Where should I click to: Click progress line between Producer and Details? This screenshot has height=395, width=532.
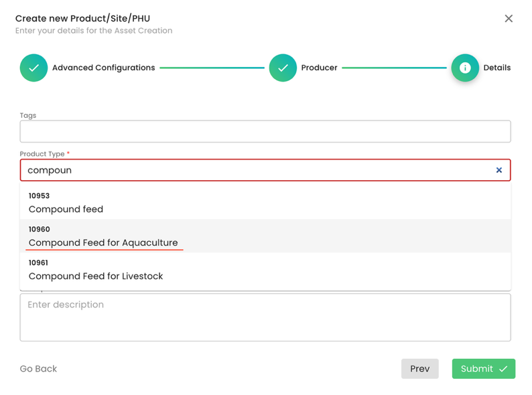(x=394, y=68)
